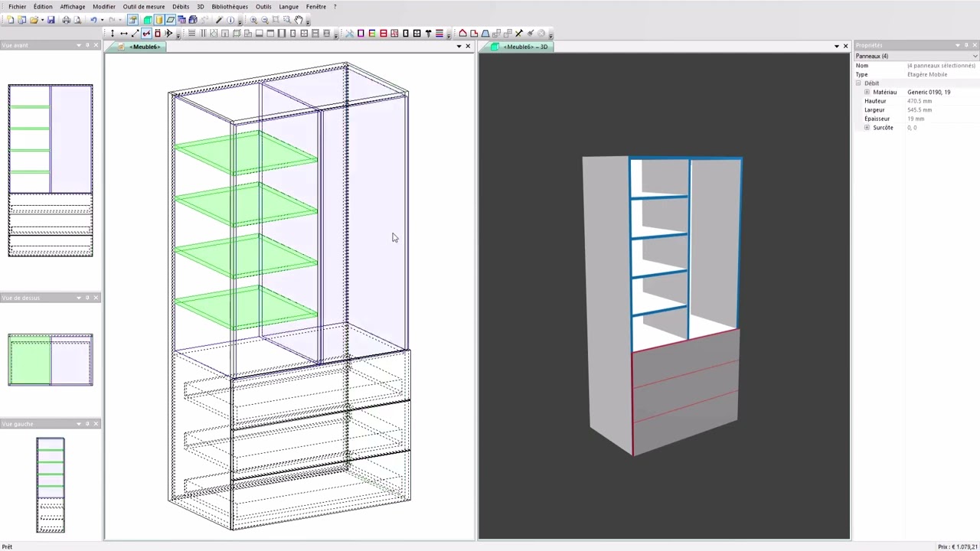Click the Hauteur value 470.5 mm
Image resolution: width=980 pixels, height=551 pixels.
tap(920, 101)
